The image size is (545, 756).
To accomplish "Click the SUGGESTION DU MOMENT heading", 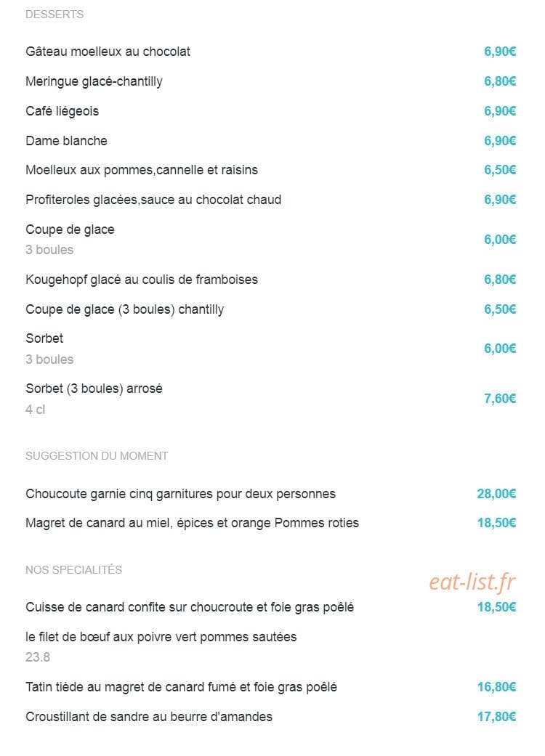I will 97,456.
